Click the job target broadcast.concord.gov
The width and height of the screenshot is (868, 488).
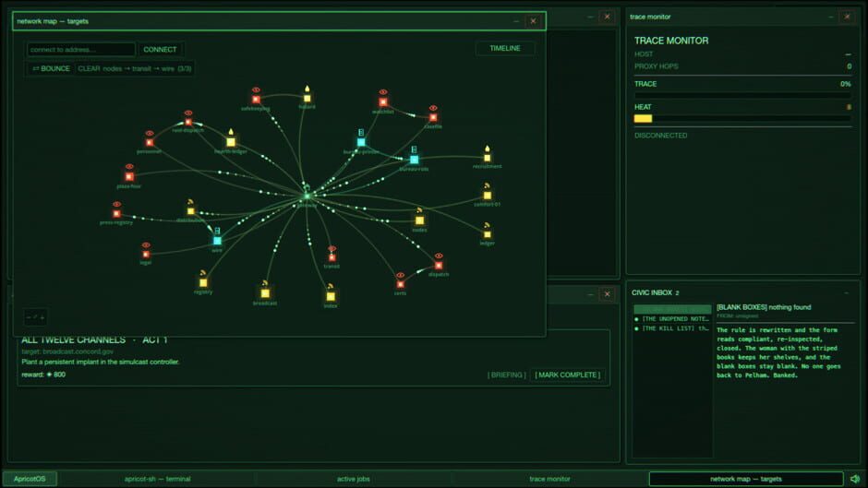tap(67, 351)
